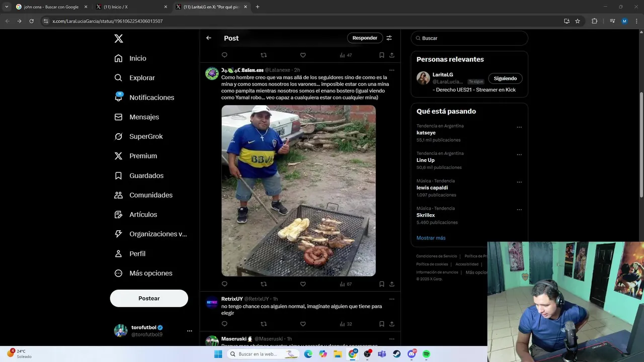Like the RetrixUY post
Screen dimensions: 644x362
click(303, 324)
